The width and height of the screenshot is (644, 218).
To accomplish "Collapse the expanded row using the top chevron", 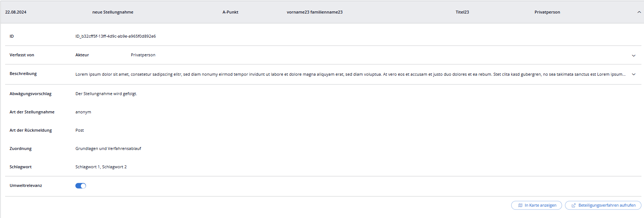I will tap(639, 12).
